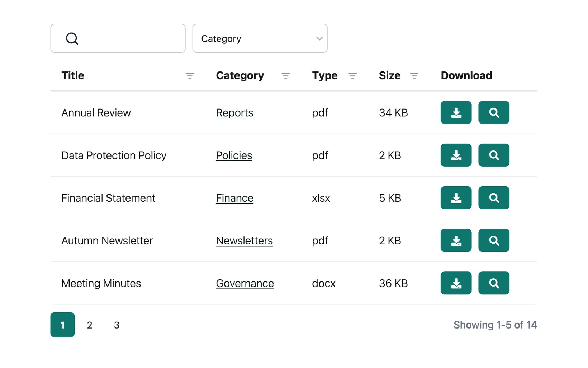588x368 pixels.
Task: Select the Annual Review title cell
Action: tap(96, 113)
